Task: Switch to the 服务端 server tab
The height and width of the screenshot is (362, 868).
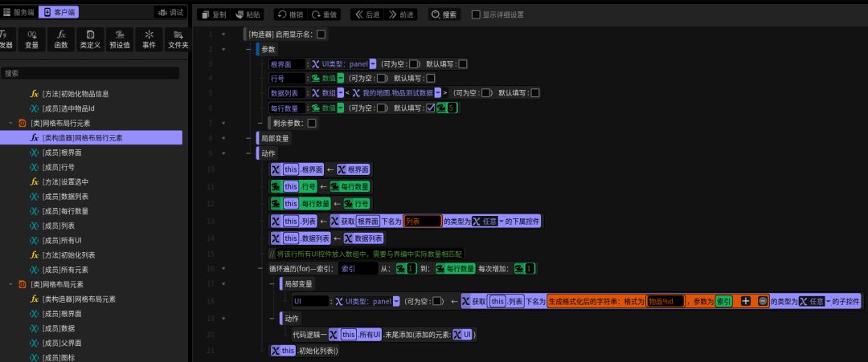Action: click(x=18, y=12)
